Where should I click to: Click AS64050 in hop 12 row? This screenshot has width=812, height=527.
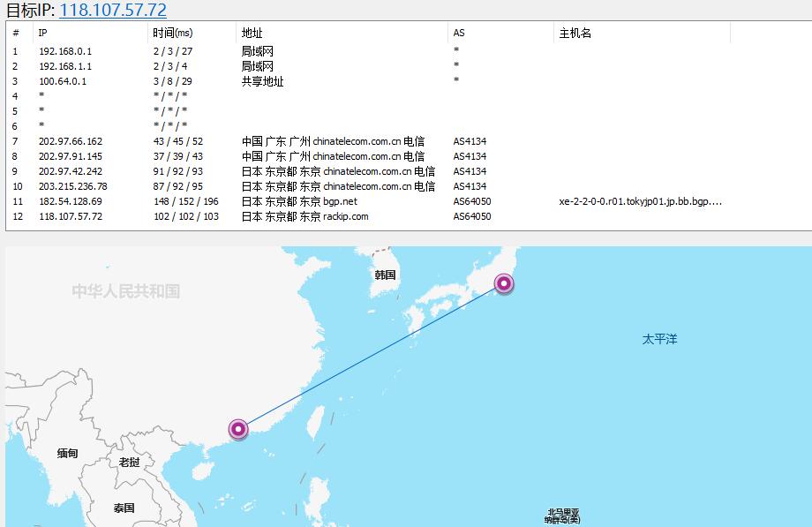click(x=472, y=216)
